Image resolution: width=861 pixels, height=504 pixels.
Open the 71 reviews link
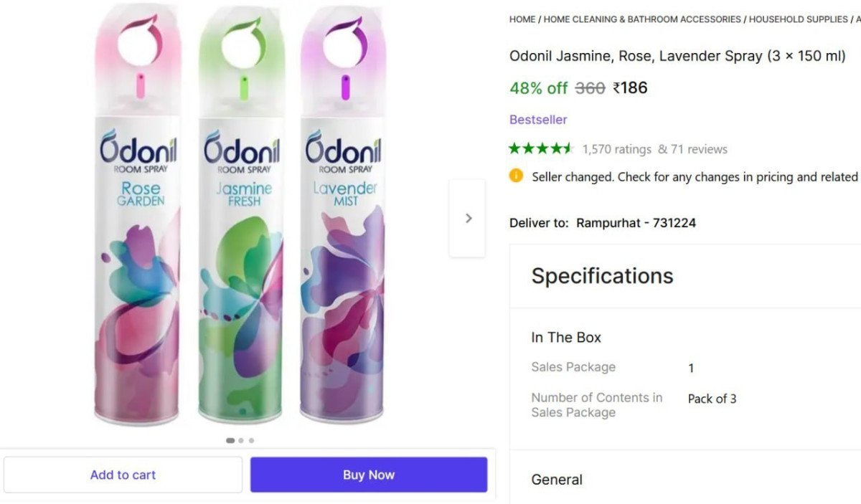tap(699, 149)
